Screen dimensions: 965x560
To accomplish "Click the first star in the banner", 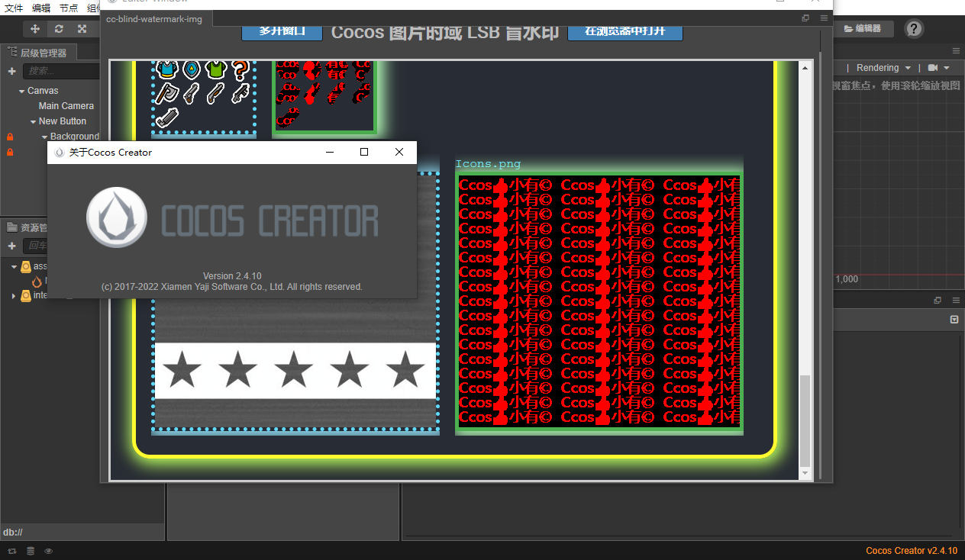I will pyautogui.click(x=182, y=370).
